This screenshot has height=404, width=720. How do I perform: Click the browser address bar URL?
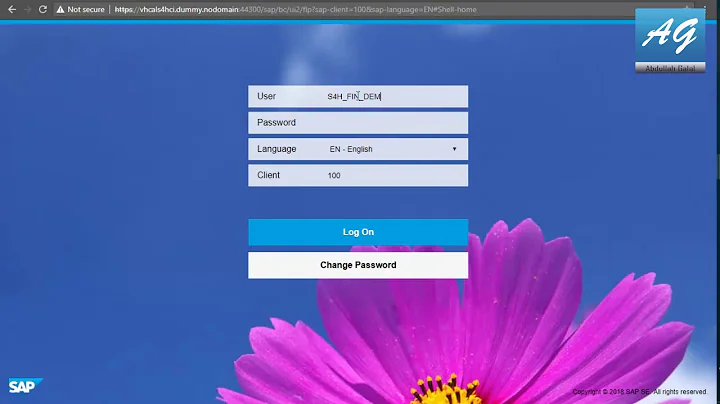(295, 9)
